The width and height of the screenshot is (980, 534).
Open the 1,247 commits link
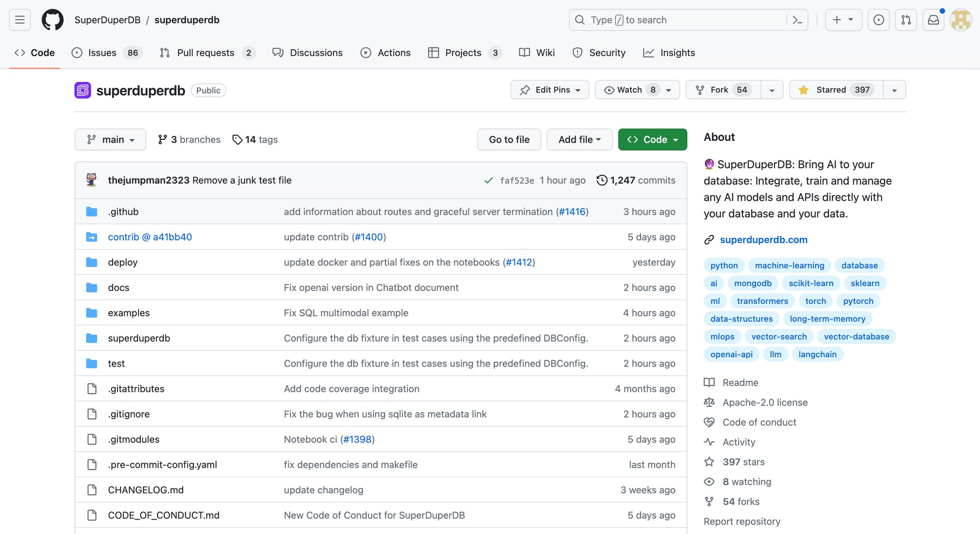(x=636, y=180)
